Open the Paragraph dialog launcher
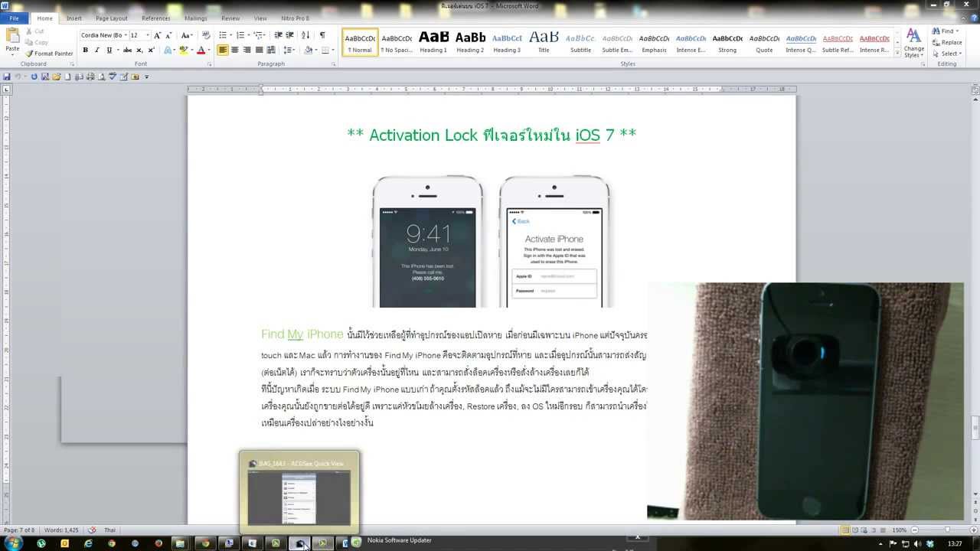The height and width of the screenshot is (551, 980). (x=334, y=64)
